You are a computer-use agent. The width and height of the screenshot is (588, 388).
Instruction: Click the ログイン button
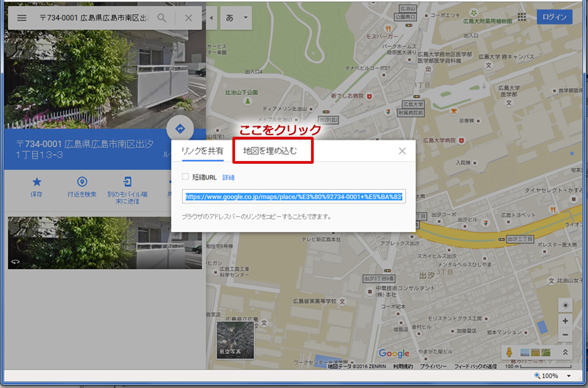pyautogui.click(x=554, y=17)
